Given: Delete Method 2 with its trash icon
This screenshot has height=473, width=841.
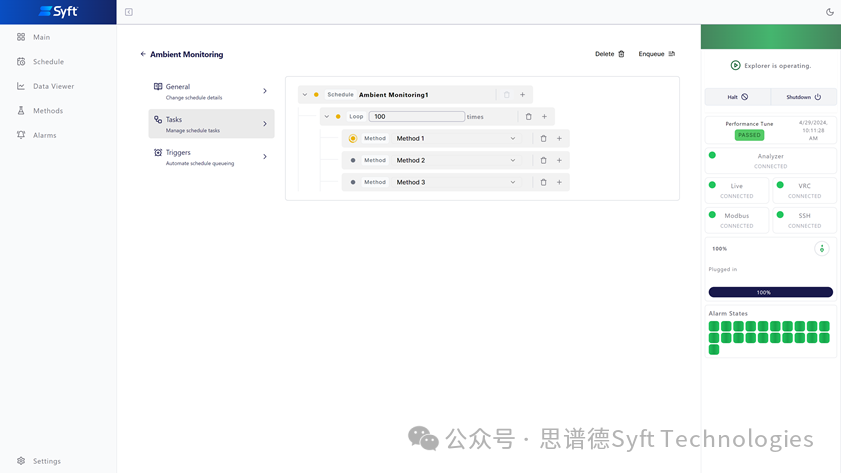Looking at the screenshot, I should 543,160.
